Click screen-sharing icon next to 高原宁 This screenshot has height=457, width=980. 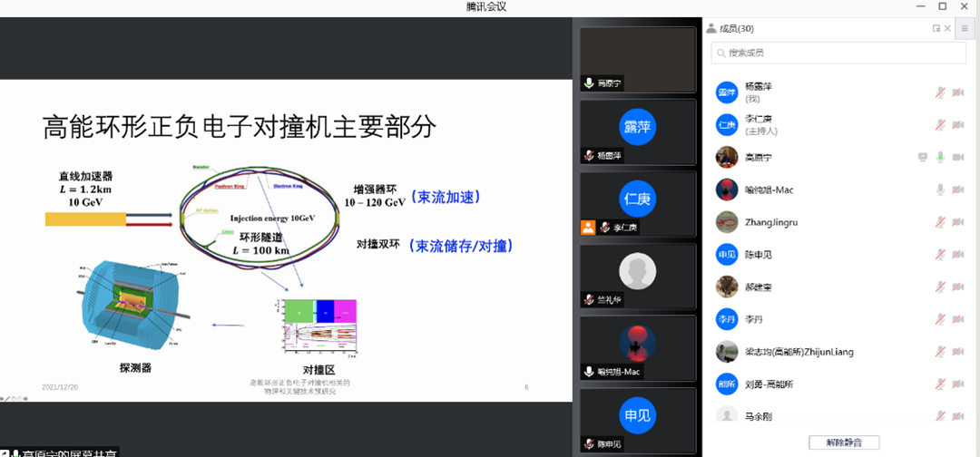(x=923, y=157)
